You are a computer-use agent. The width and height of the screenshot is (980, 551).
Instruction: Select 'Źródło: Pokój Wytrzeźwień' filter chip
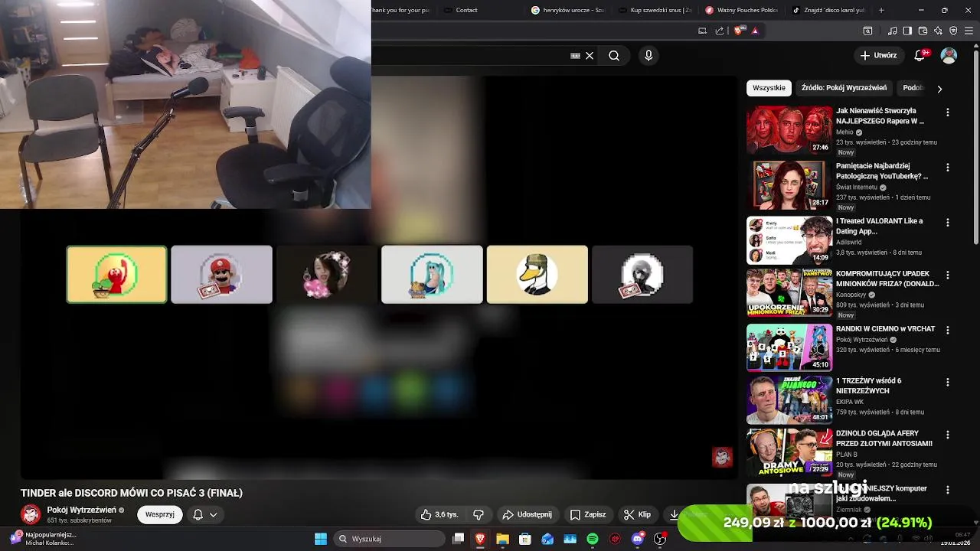(844, 88)
